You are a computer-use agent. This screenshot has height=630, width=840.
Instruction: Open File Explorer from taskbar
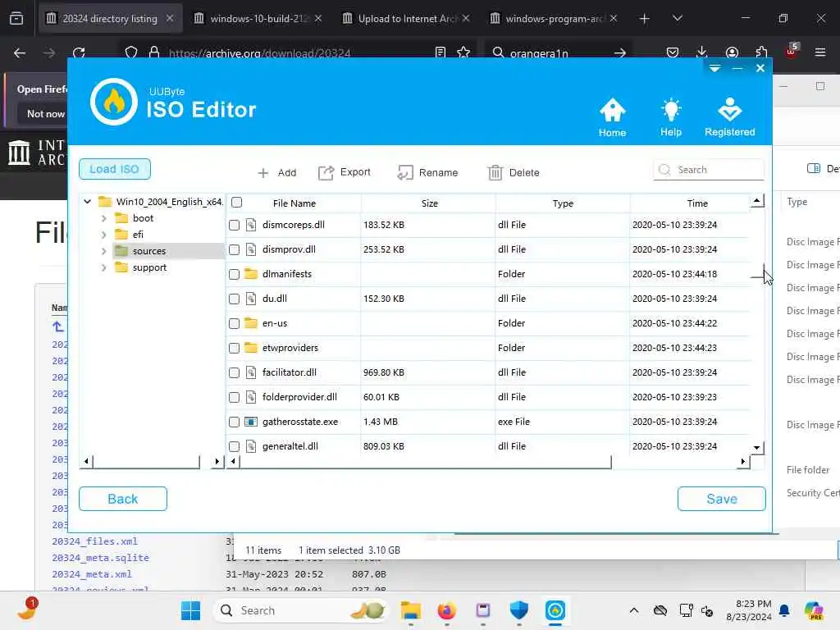pyautogui.click(x=411, y=610)
